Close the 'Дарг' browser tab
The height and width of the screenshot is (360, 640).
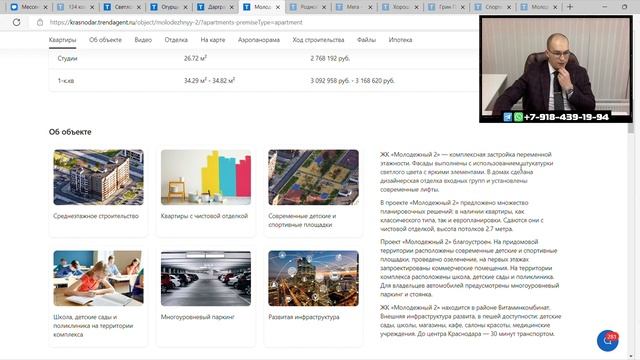point(231,7)
